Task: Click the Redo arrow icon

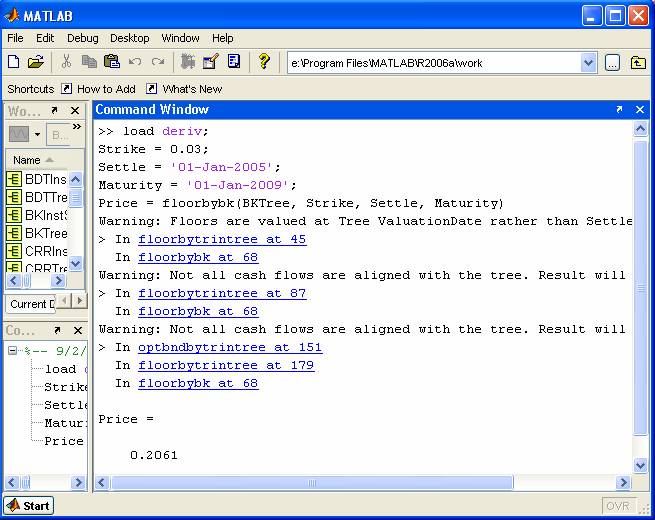Action: (157, 62)
